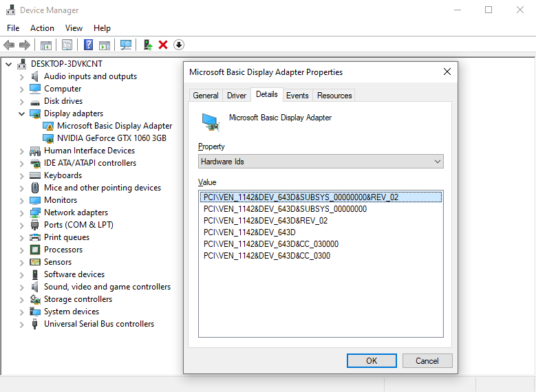
Task: Click the Update device driver toolbar icon
Action: point(148,45)
